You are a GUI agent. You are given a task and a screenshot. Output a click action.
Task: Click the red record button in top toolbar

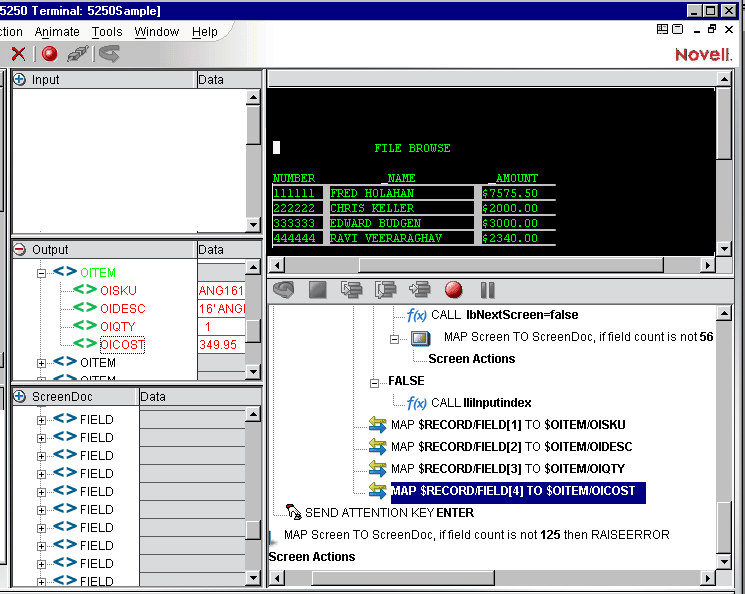pos(49,54)
